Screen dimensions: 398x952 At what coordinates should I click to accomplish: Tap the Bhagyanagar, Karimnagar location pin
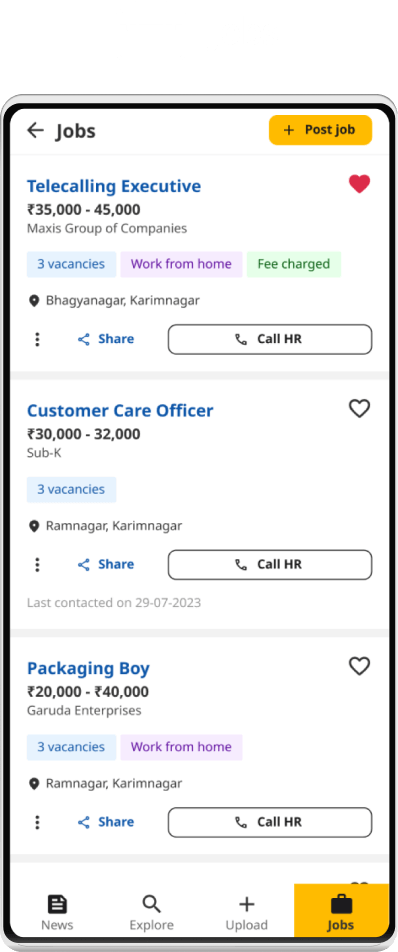pos(34,301)
